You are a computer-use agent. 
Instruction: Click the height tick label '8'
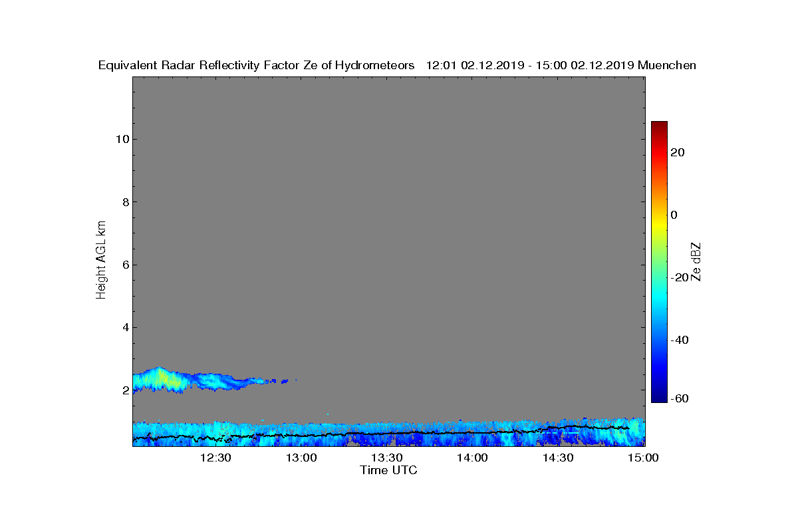pyautogui.click(x=124, y=202)
